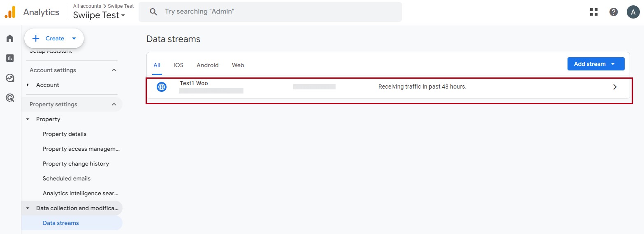The width and height of the screenshot is (644, 234).
Task: Open the Reports bar chart icon
Action: [10, 58]
